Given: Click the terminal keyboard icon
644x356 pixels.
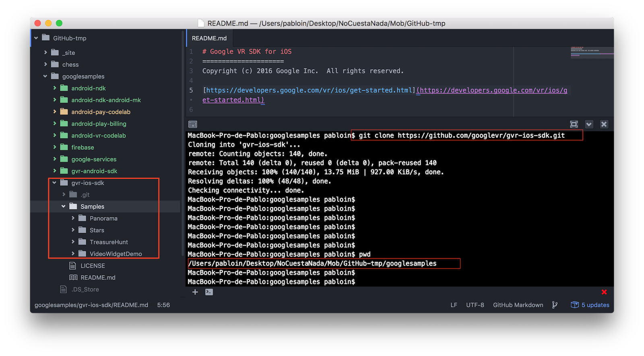Looking at the screenshot, I should (x=193, y=124).
